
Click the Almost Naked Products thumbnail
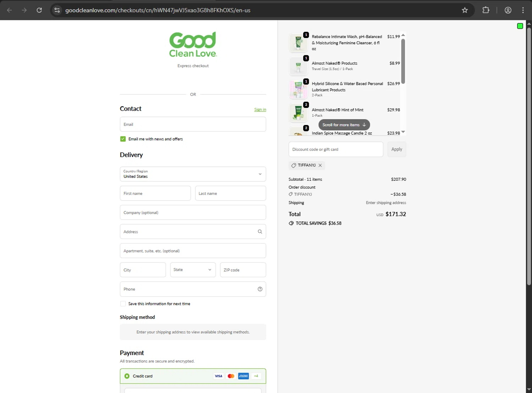(298, 66)
